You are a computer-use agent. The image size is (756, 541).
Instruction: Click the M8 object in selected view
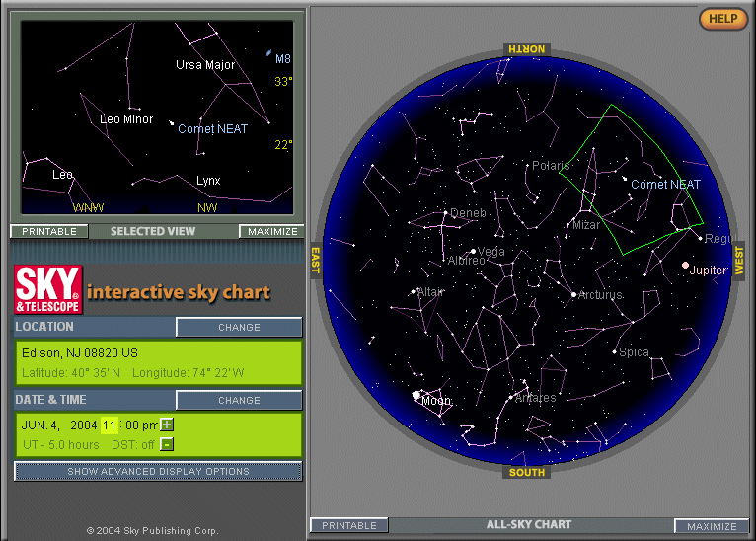[x=268, y=53]
